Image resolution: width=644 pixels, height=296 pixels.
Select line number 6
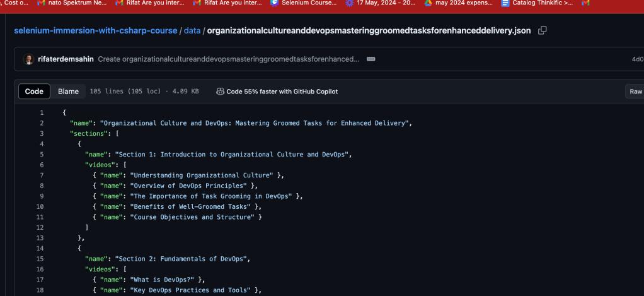point(42,165)
